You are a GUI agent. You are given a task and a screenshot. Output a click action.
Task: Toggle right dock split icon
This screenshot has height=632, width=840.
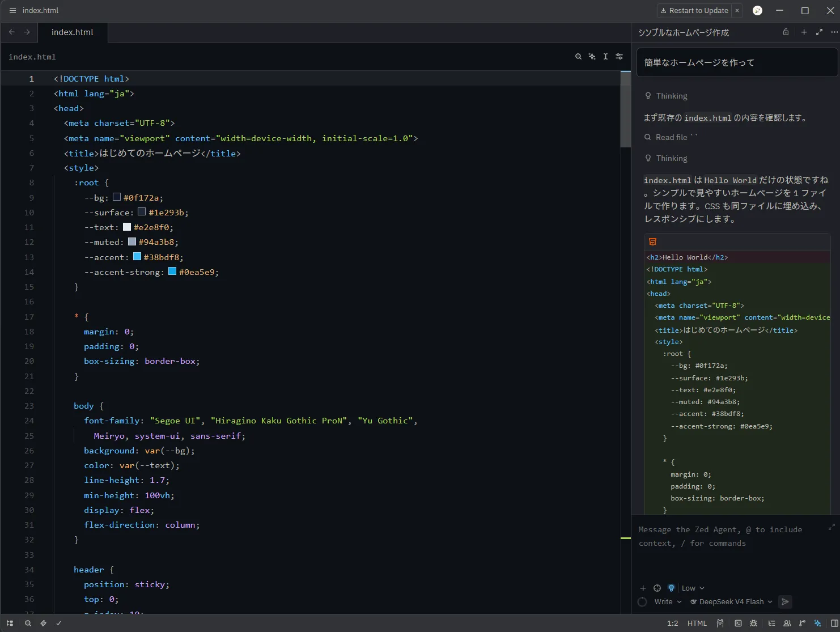834,623
